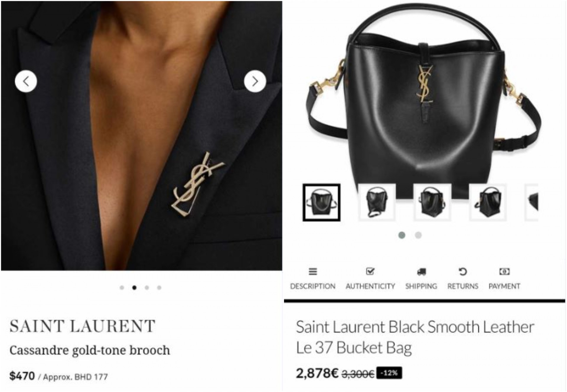The width and height of the screenshot is (567, 392).
Task: Select second bucket bag thumbnail
Action: 377,202
